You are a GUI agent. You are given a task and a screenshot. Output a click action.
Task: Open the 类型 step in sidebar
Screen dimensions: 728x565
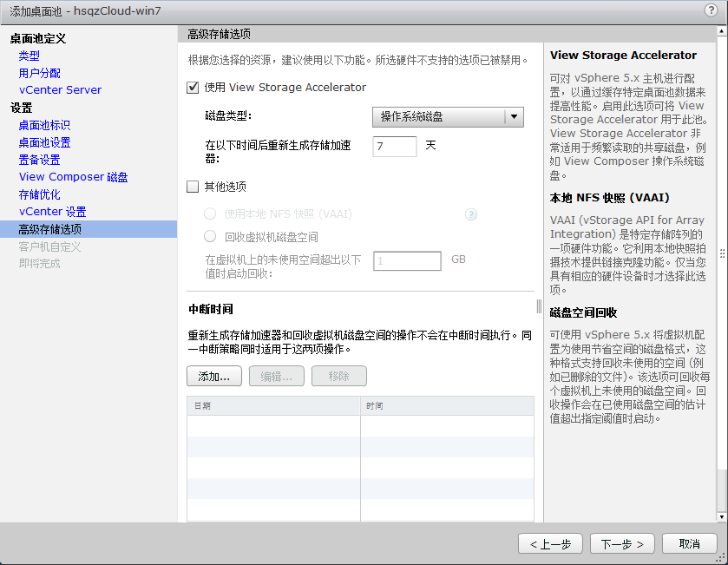tap(30, 56)
